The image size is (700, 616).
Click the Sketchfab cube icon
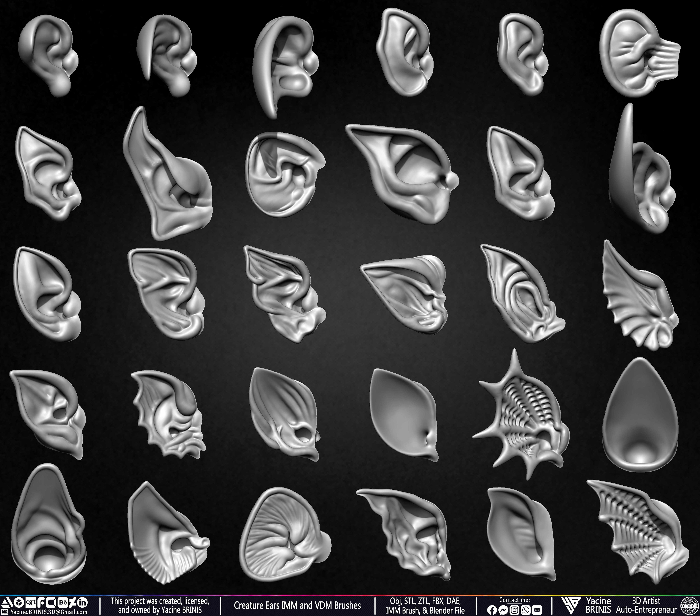point(19,602)
